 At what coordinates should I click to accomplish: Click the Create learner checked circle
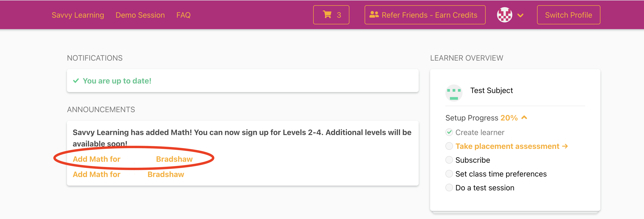(449, 132)
